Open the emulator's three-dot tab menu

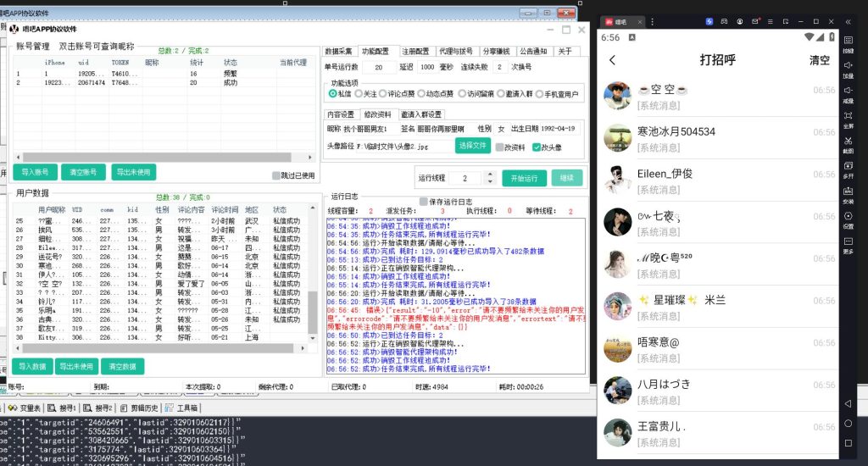(x=652, y=21)
